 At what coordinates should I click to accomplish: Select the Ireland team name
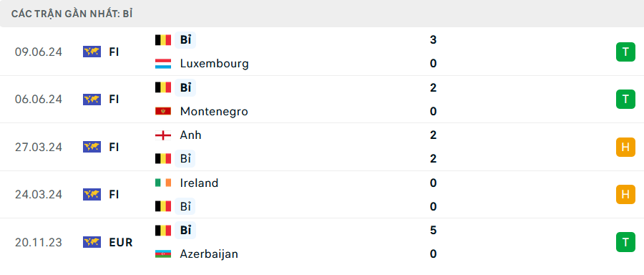pos(199,183)
